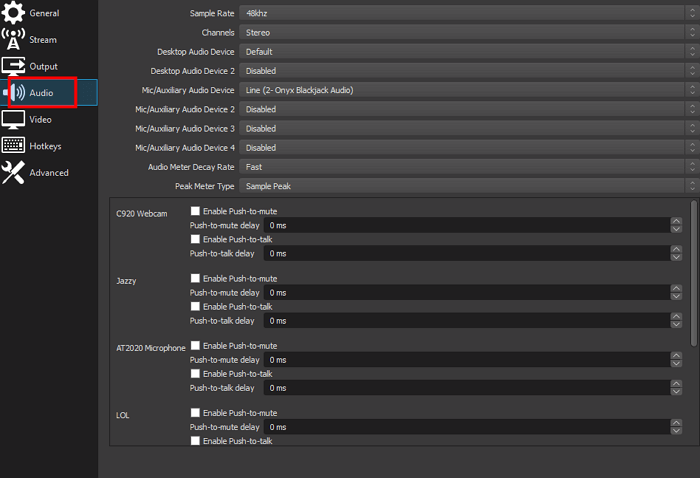Enable Push-to-talk for Jazzy

tap(196, 306)
